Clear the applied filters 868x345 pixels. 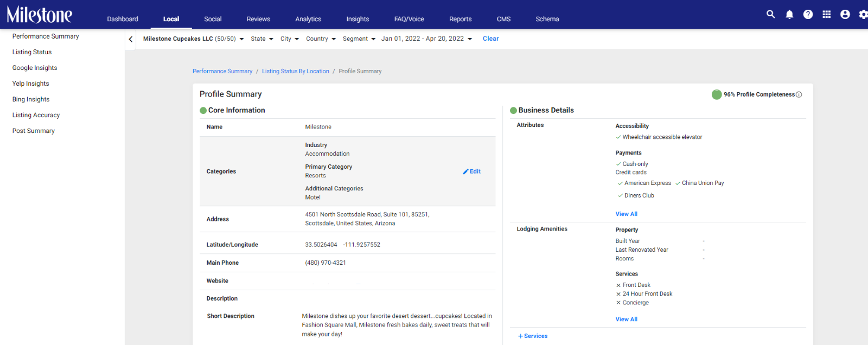(x=490, y=39)
